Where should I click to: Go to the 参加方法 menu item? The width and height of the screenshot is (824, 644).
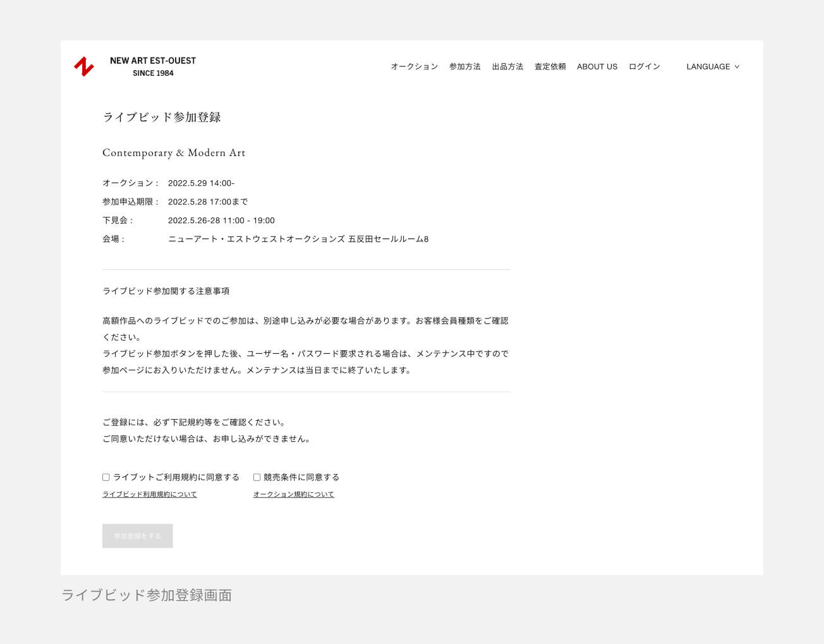[x=464, y=66]
